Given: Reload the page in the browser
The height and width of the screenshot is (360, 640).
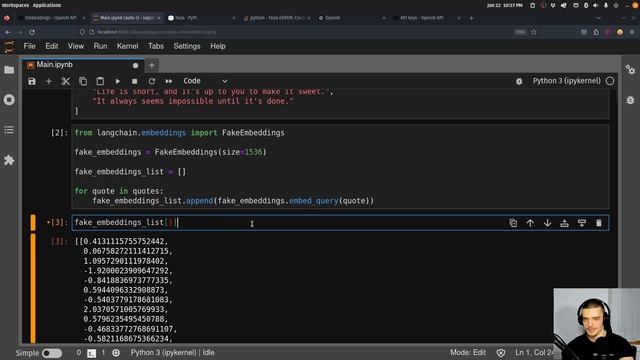Looking at the screenshot, I should 32,32.
